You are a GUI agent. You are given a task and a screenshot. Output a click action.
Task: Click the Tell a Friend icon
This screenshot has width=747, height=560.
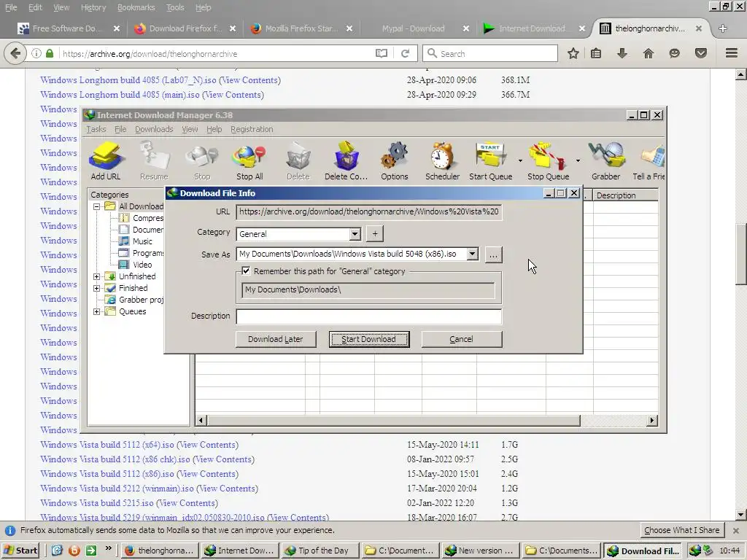(649, 161)
